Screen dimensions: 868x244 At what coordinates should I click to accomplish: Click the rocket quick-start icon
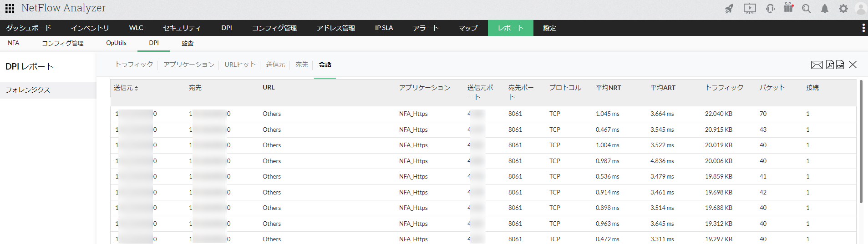[729, 9]
